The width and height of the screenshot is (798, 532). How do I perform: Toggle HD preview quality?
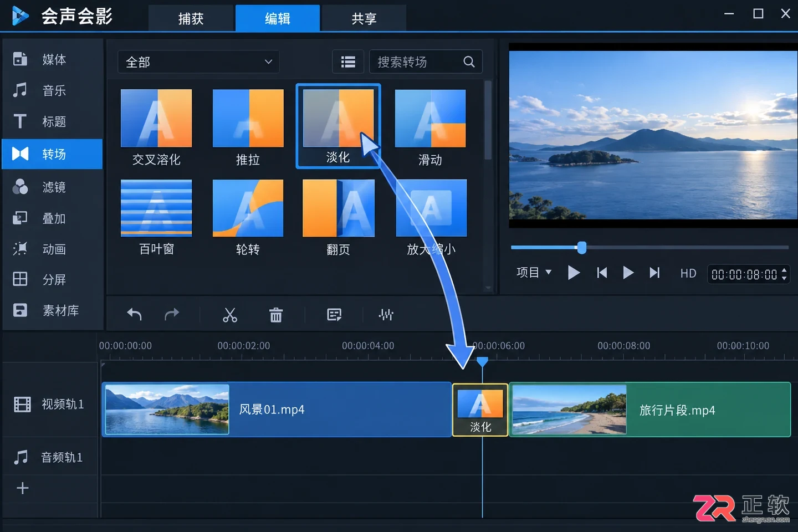688,273
